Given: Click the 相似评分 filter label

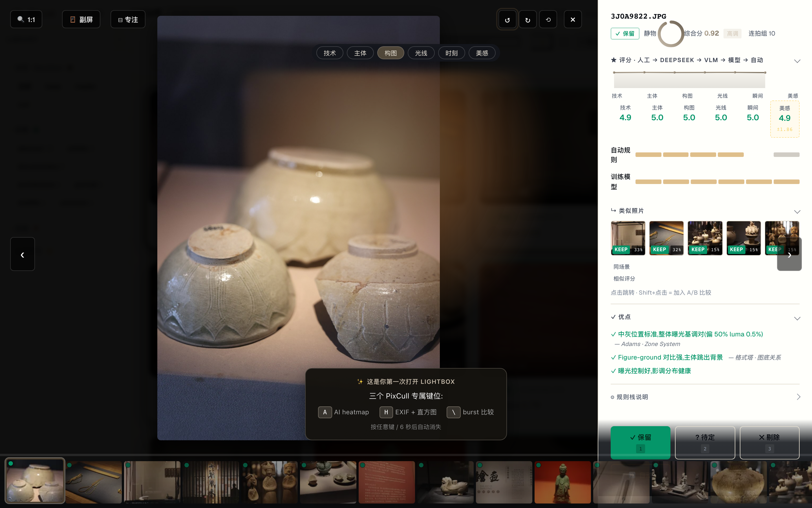Looking at the screenshot, I should [624, 279].
